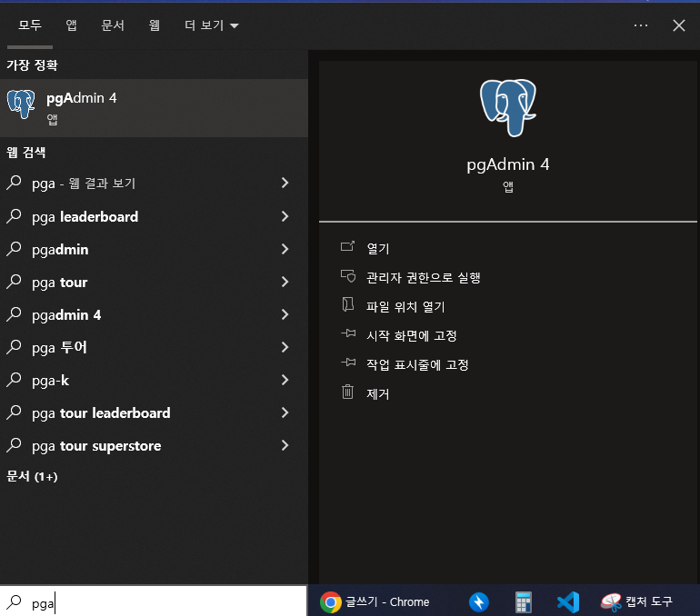
Task: Click the 'pga leaderboard' search magnifier icon
Action: pyautogui.click(x=15, y=216)
